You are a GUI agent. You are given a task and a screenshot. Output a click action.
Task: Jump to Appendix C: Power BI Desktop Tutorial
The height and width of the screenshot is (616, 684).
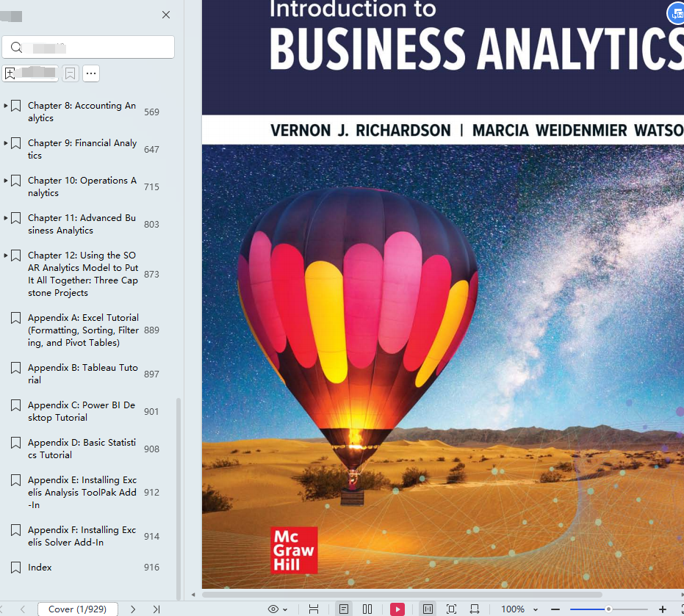point(82,412)
